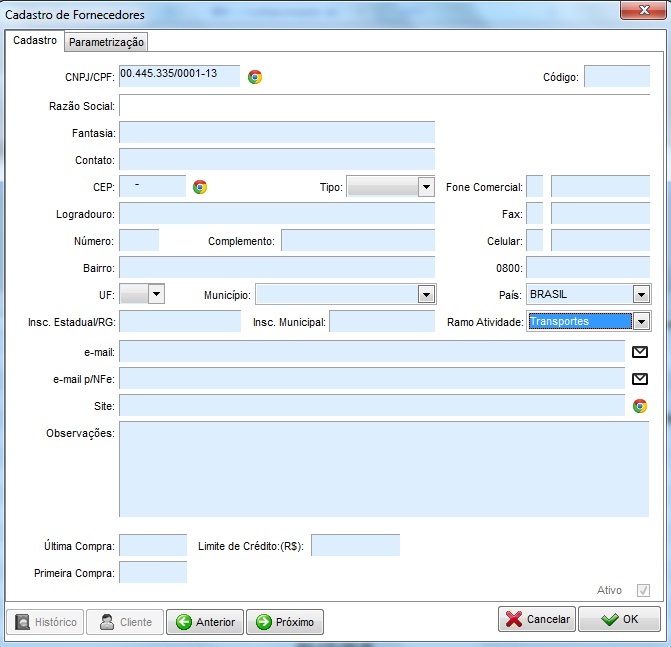The width and height of the screenshot is (671, 647).
Task: Close the Cadastro de Fornecedores window
Action: (x=641, y=10)
